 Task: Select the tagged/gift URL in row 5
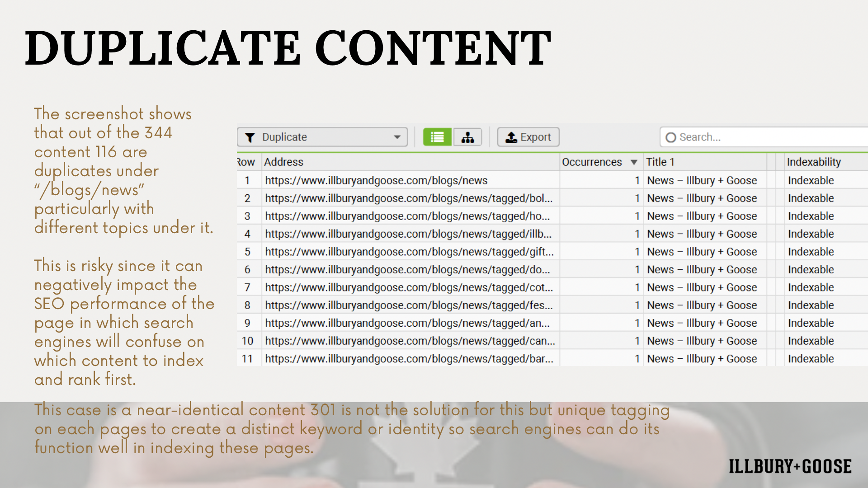point(409,252)
